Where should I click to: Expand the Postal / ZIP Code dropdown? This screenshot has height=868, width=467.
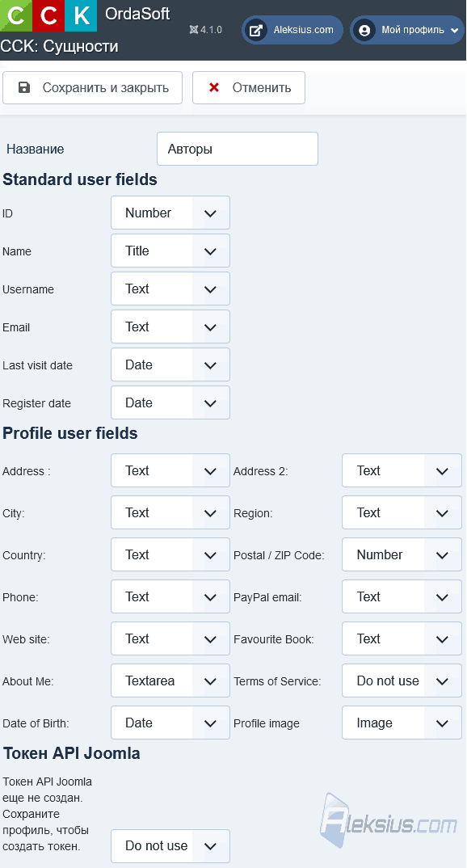[x=402, y=554]
